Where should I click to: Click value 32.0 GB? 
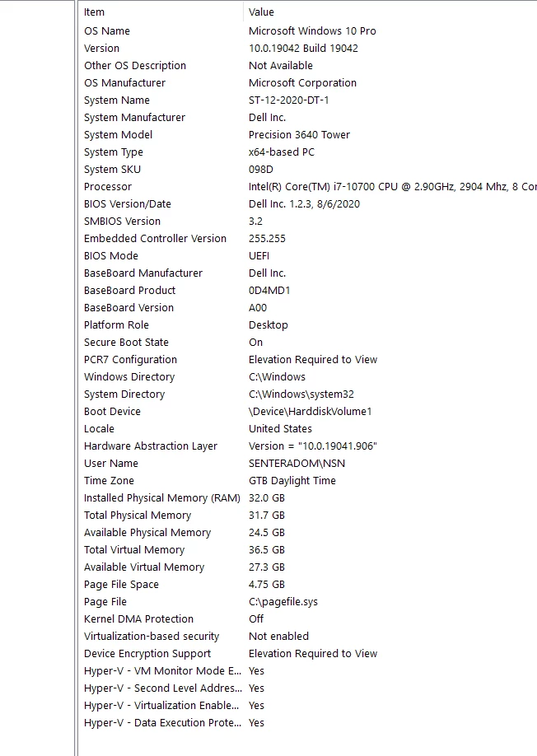(267, 498)
